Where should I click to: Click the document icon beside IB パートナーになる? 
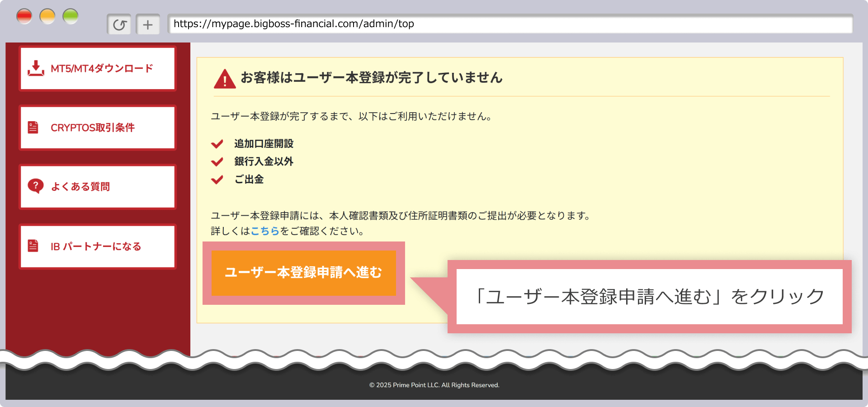click(33, 246)
